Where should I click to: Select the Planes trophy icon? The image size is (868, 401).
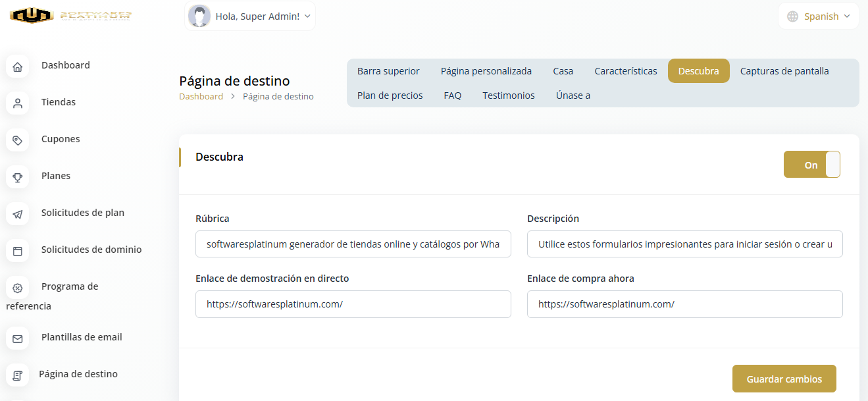18,176
